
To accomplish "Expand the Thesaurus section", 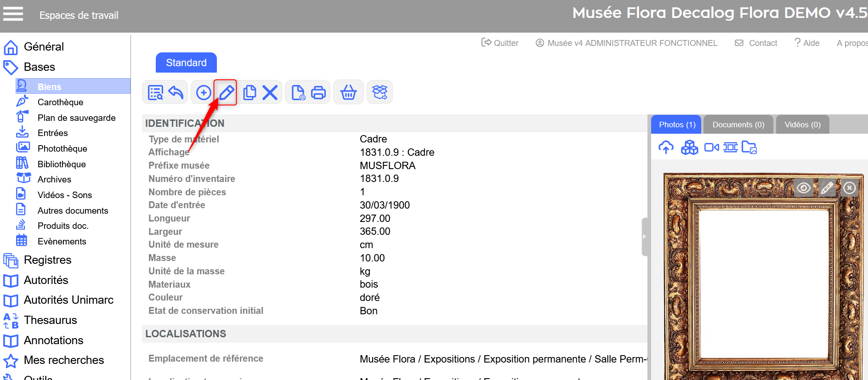I will 50,320.
